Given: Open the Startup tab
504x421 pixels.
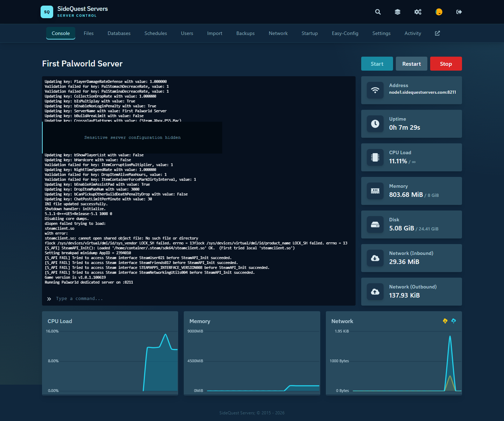Looking at the screenshot, I should click(310, 33).
